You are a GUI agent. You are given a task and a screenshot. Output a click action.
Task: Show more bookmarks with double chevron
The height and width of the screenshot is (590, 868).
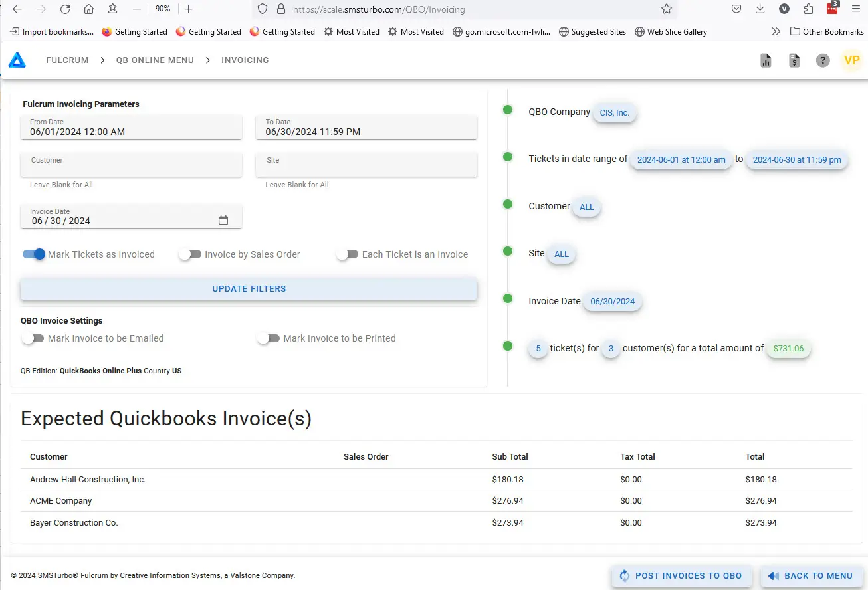click(x=776, y=31)
